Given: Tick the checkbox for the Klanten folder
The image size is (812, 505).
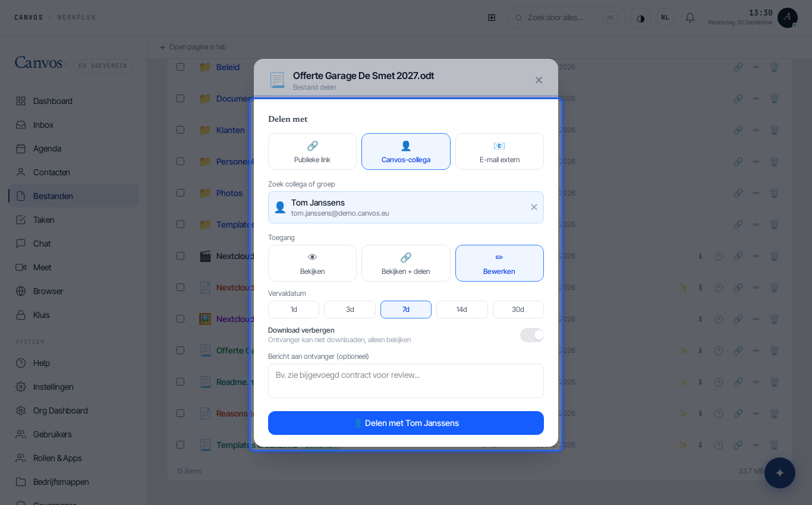Looking at the screenshot, I should [x=180, y=130].
